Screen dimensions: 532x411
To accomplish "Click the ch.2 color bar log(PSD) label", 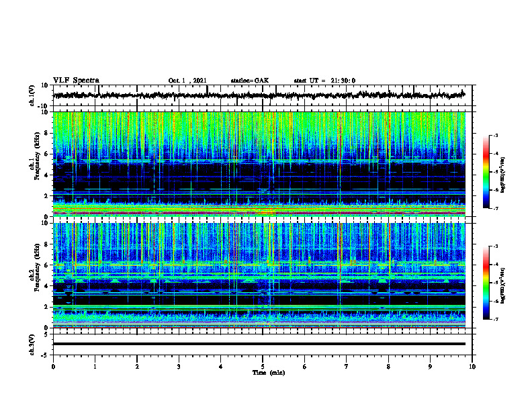I will (x=502, y=285).
